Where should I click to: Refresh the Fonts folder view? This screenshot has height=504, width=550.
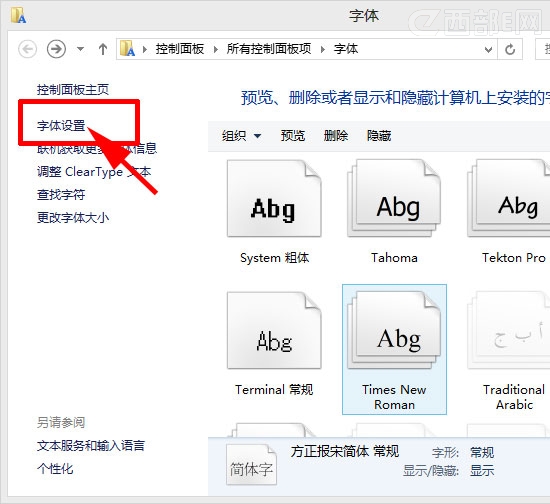pyautogui.click(x=510, y=49)
